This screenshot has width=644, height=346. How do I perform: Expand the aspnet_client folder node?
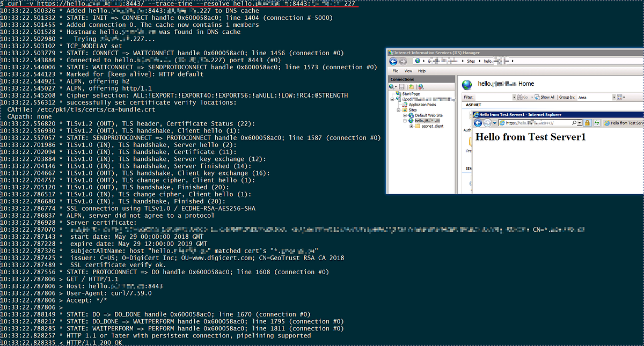point(411,126)
